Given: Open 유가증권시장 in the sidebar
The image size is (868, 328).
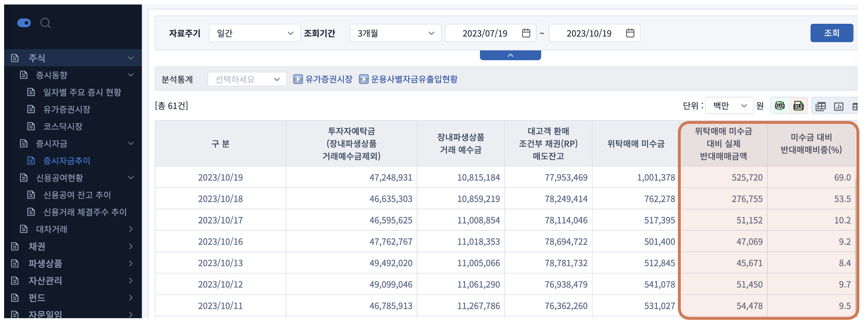Looking at the screenshot, I should tap(67, 109).
